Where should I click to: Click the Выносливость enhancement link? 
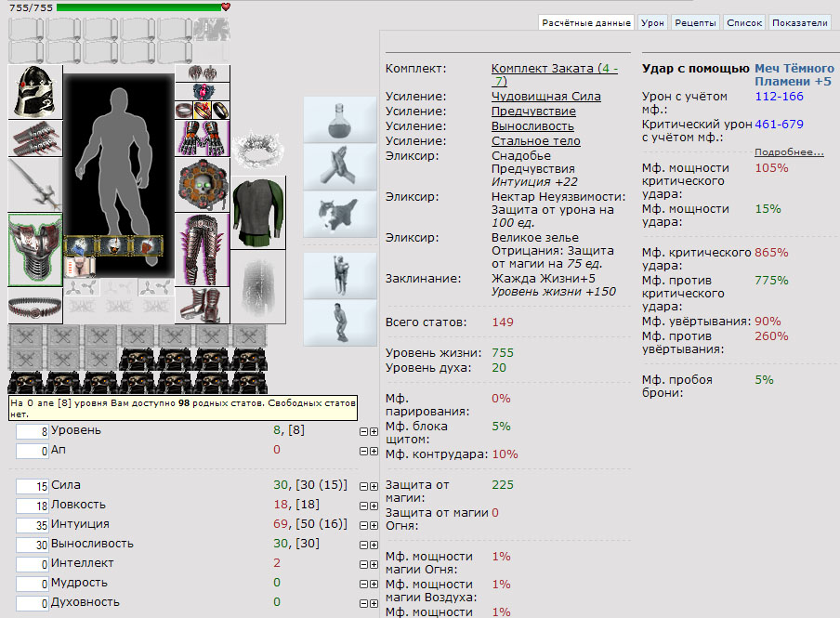coord(532,126)
